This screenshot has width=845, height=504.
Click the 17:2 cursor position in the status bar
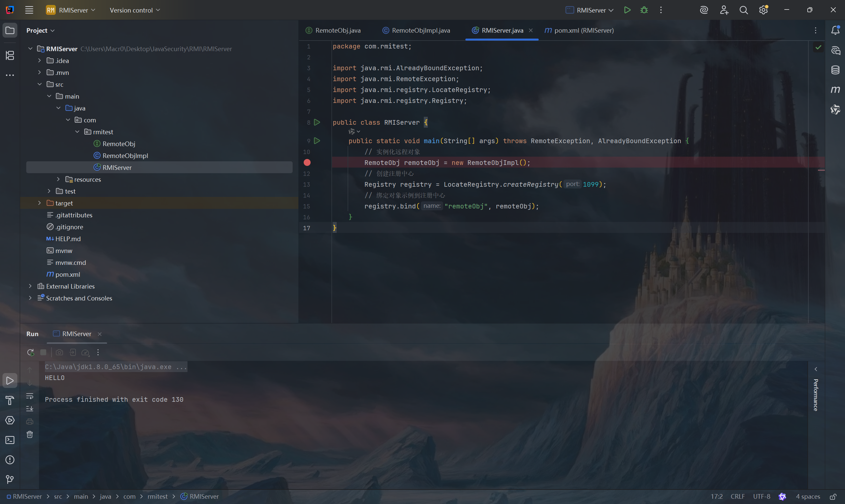(717, 496)
